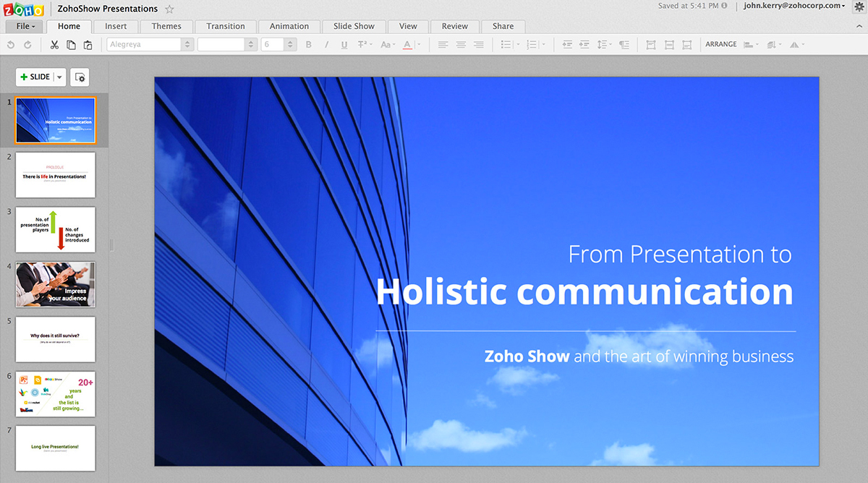Click the font size field showing 6
868x483 pixels.
[x=273, y=45]
